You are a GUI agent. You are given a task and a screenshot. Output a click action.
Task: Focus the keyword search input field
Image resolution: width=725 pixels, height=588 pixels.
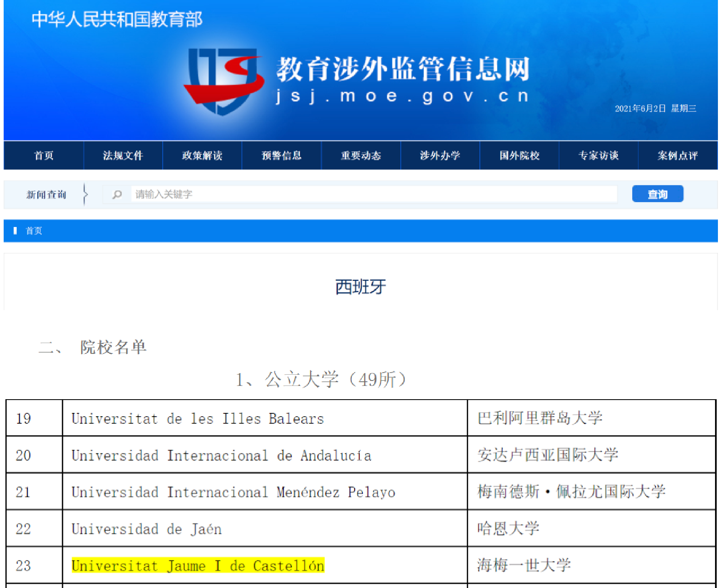[x=374, y=194]
